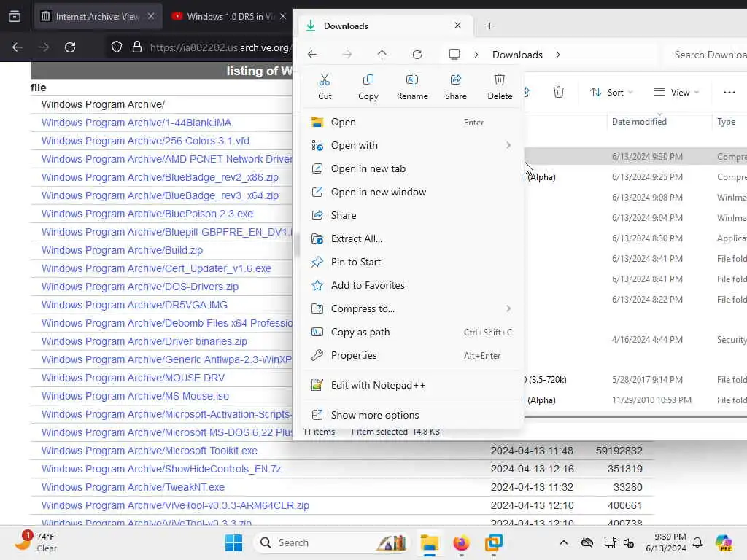Switch to Internet Archive browser tab
Image resolution: width=747 pixels, height=560 pixels.
tap(98, 16)
